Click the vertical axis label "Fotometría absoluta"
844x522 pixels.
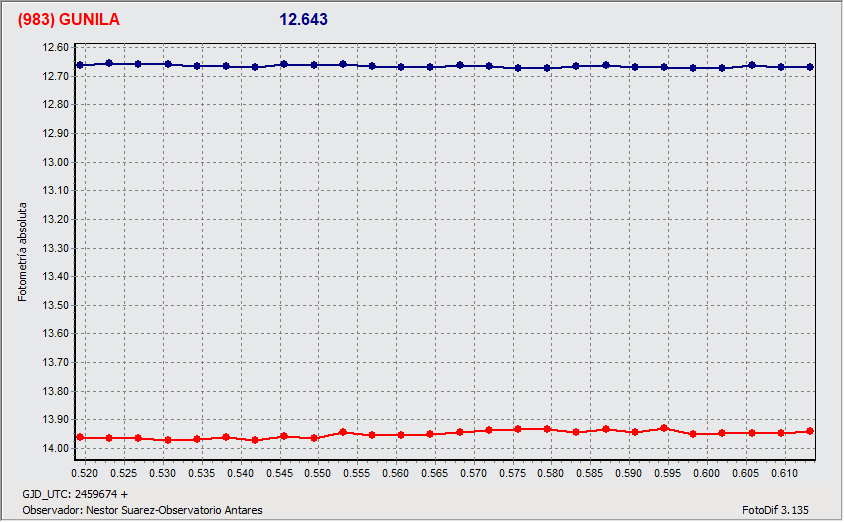(x=22, y=252)
